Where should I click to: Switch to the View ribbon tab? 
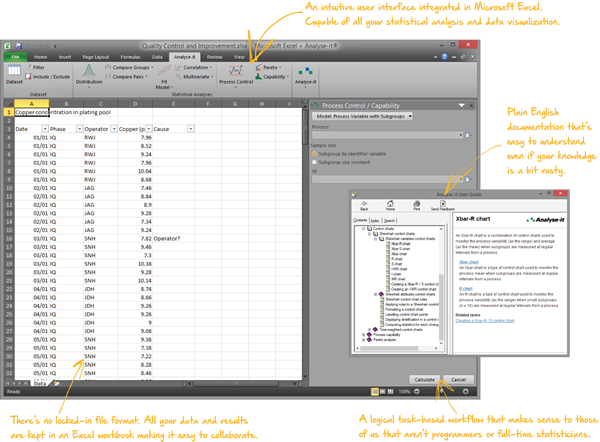click(x=239, y=57)
